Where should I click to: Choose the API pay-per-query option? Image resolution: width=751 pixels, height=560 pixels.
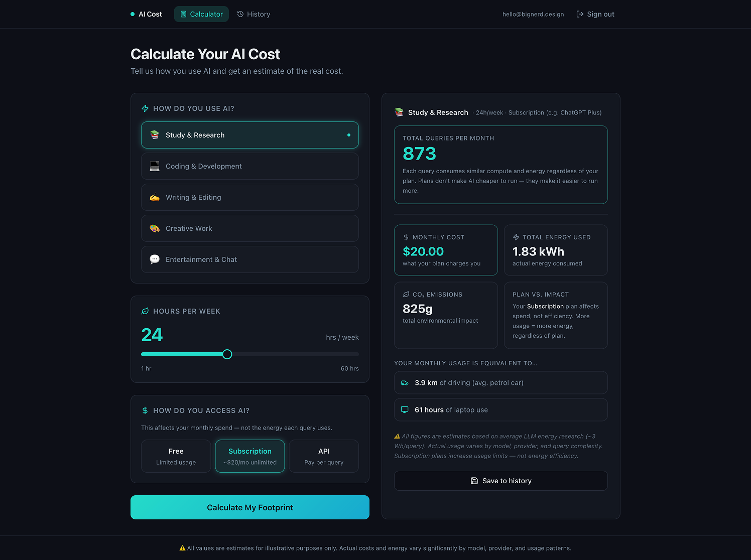pos(324,456)
